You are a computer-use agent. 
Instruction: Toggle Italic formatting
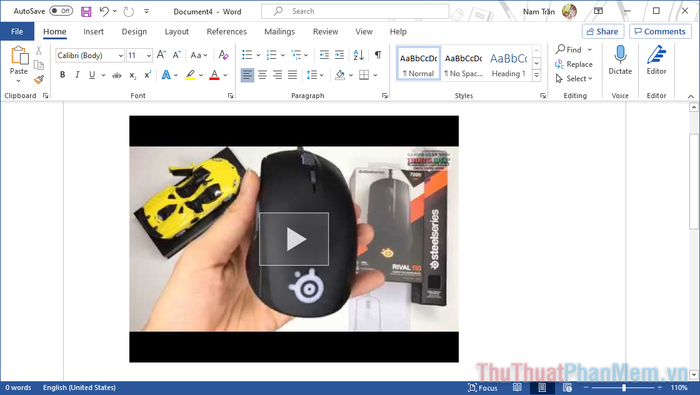pyautogui.click(x=77, y=75)
